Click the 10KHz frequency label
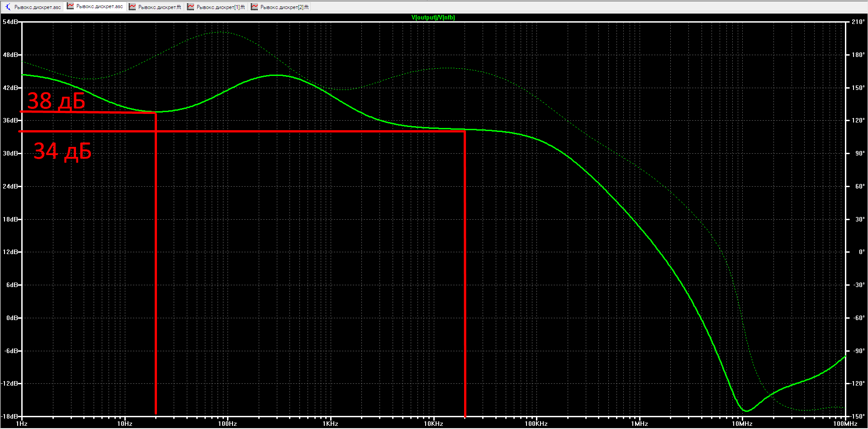 (x=433, y=424)
